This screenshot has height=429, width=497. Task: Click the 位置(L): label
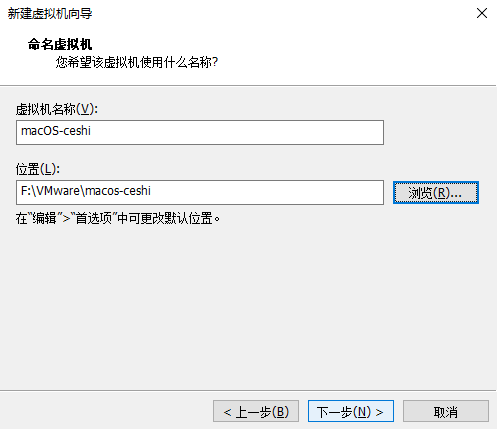(38, 169)
